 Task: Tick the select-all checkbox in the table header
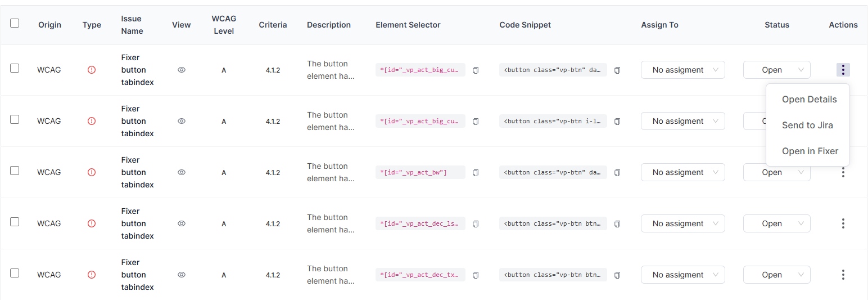coord(15,23)
